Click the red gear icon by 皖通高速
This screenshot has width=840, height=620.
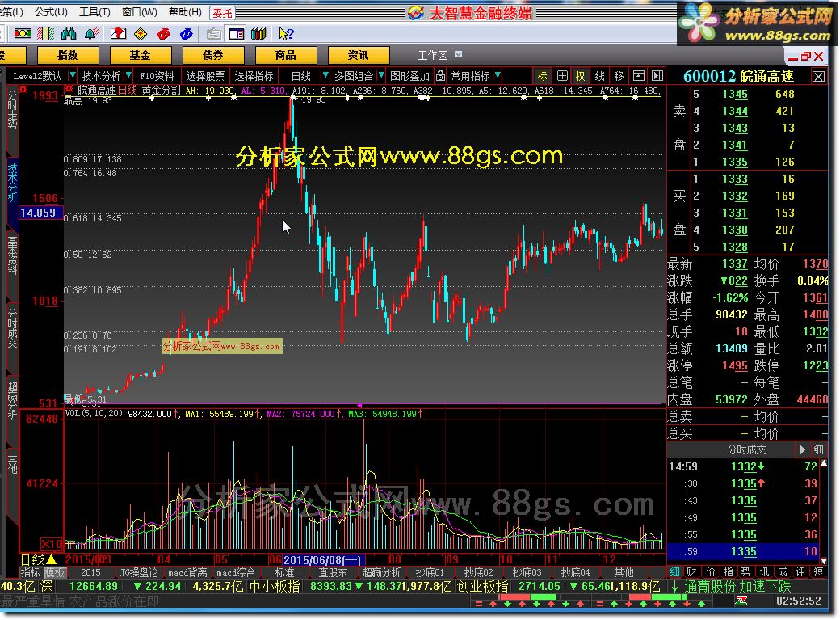click(69, 89)
